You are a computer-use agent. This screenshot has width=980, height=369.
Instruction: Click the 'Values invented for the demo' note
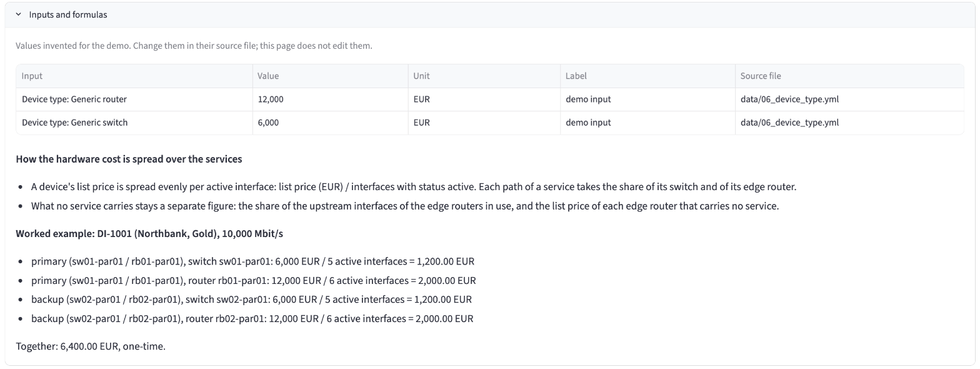194,46
